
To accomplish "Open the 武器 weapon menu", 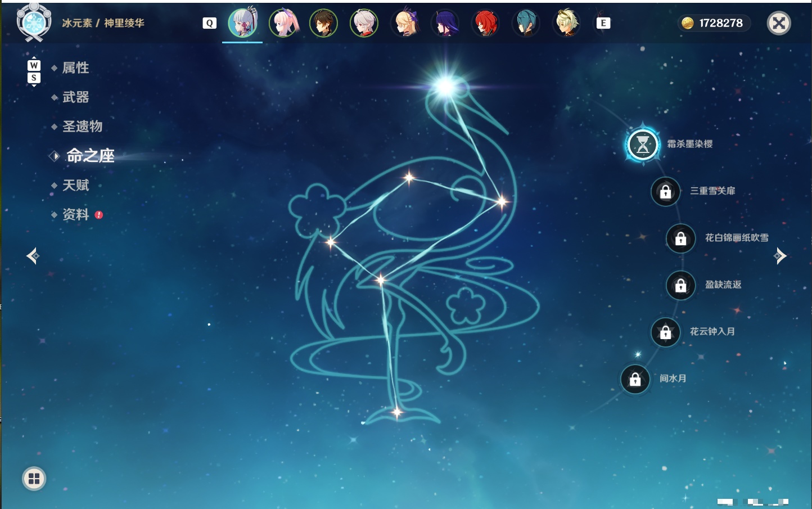I will (75, 97).
